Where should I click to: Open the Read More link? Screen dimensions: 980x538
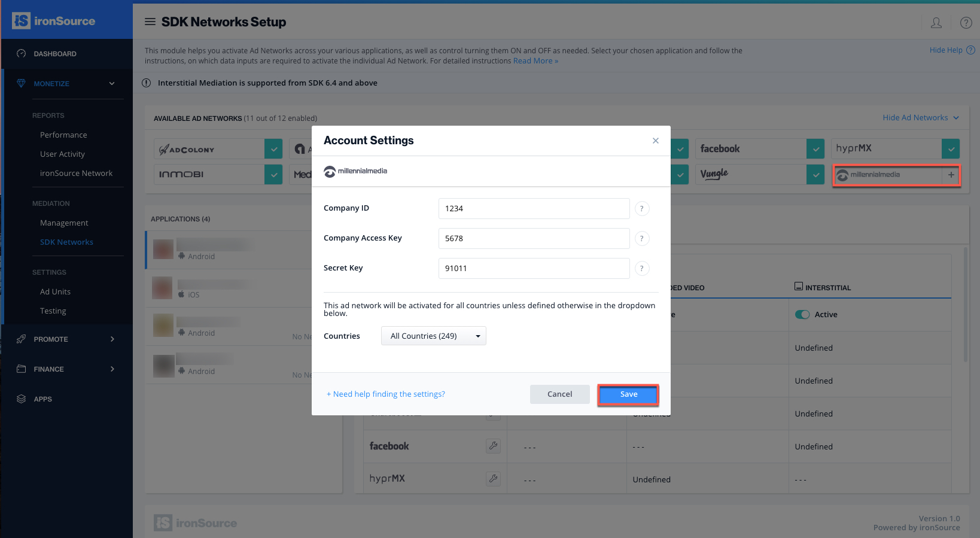[535, 61]
